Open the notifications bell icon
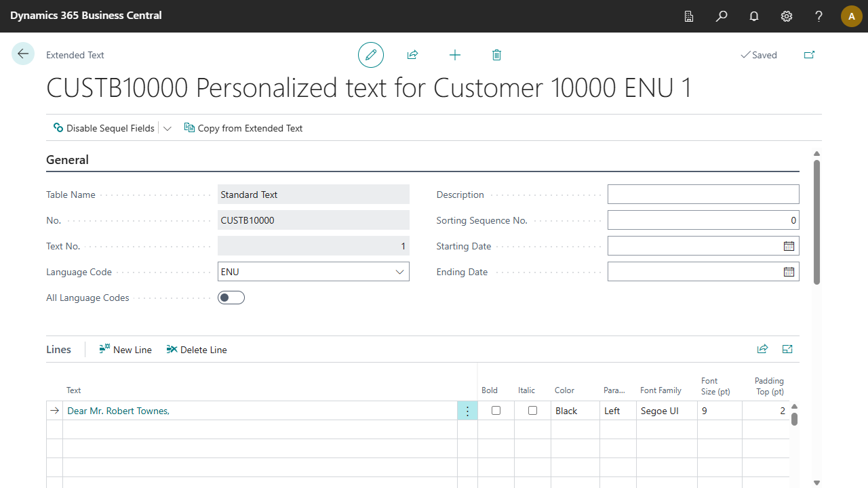This screenshot has height=488, width=868. coord(754,16)
